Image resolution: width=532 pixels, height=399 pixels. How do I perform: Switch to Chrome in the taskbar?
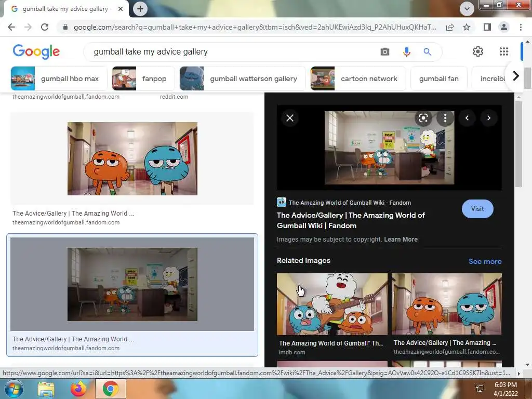pyautogui.click(x=110, y=389)
